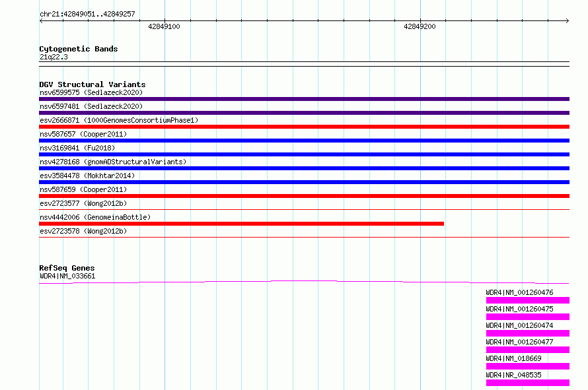
Task: Click the magenta exon bar of NM_001260475
Action: 528,317
